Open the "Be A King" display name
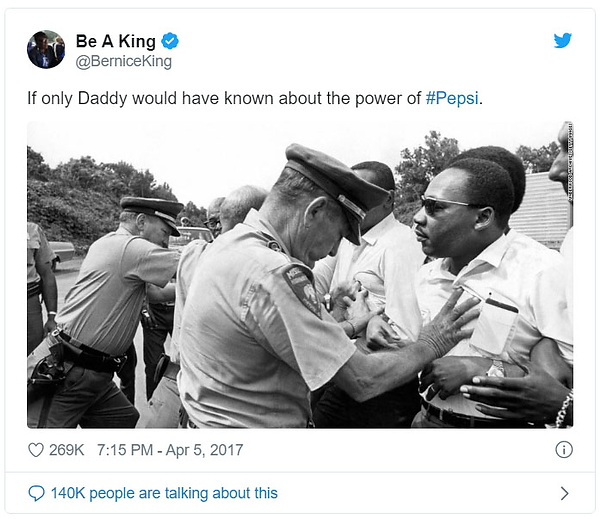This screenshot has width=601, height=519. click(x=116, y=41)
